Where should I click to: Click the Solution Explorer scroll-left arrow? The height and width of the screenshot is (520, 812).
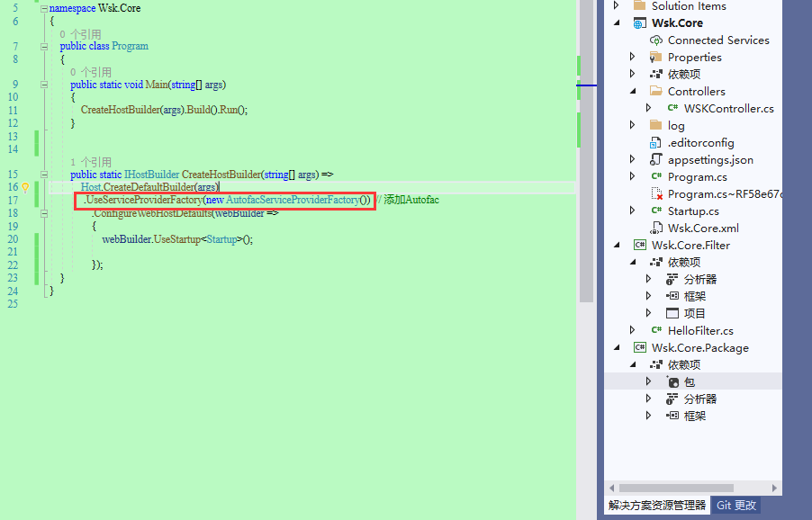point(611,488)
